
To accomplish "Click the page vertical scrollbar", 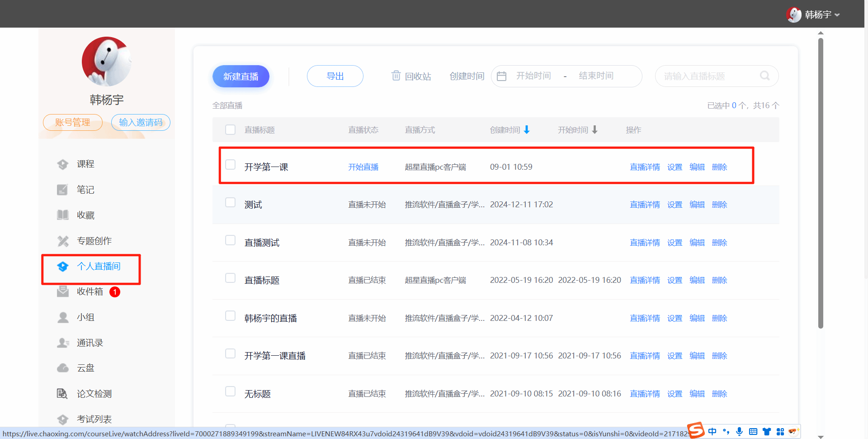I will point(821,181).
